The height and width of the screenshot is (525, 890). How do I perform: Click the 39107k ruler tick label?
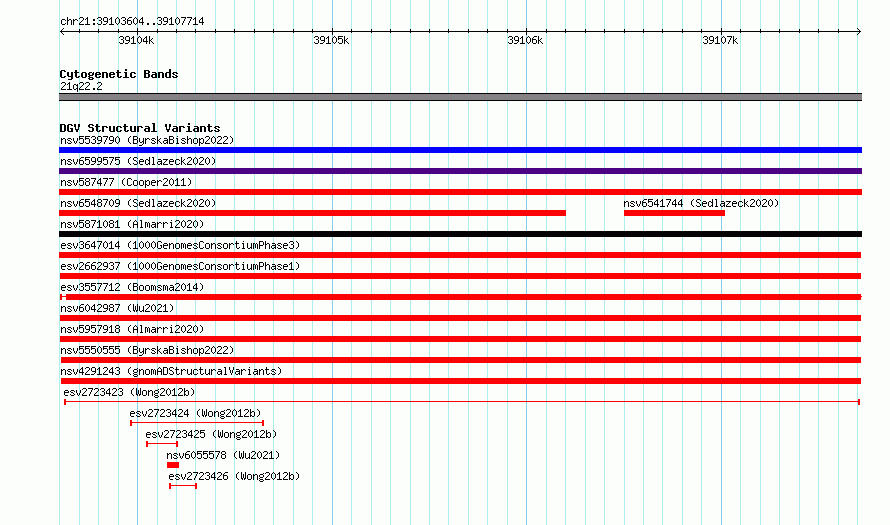pos(720,40)
